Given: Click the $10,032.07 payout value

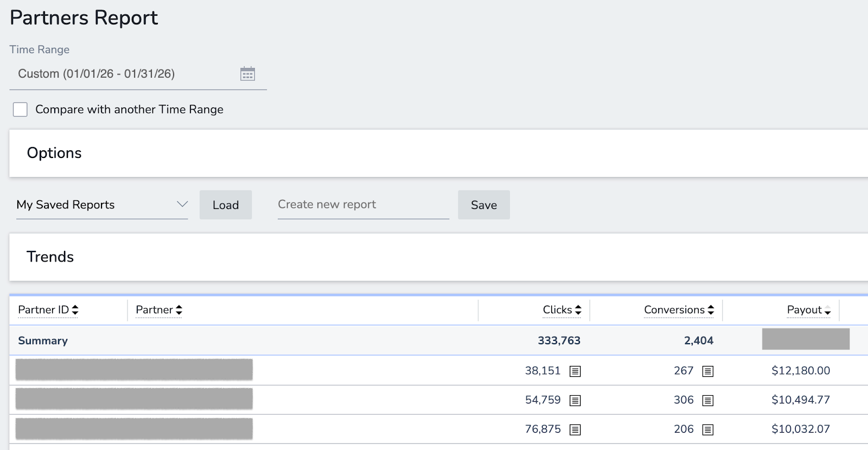Looking at the screenshot, I should (801, 429).
